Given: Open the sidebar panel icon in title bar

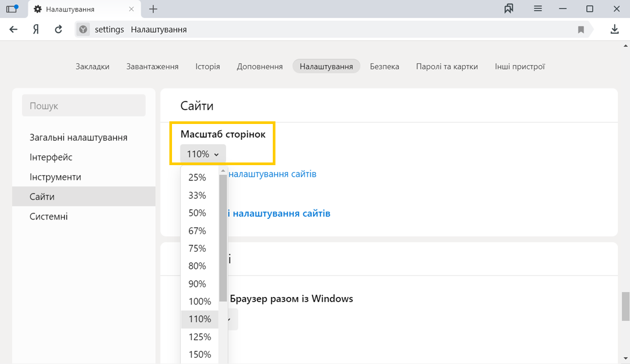Looking at the screenshot, I should [12, 9].
